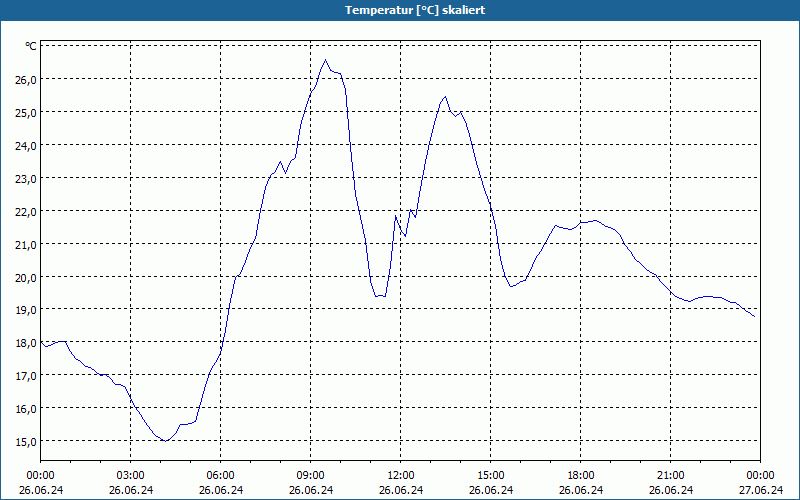Select the 09:00 time axis label
800x500 pixels.
pos(311,476)
